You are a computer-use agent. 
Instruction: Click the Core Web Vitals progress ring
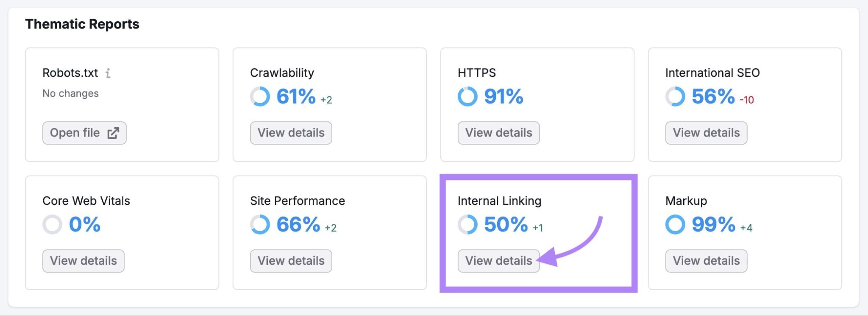53,225
